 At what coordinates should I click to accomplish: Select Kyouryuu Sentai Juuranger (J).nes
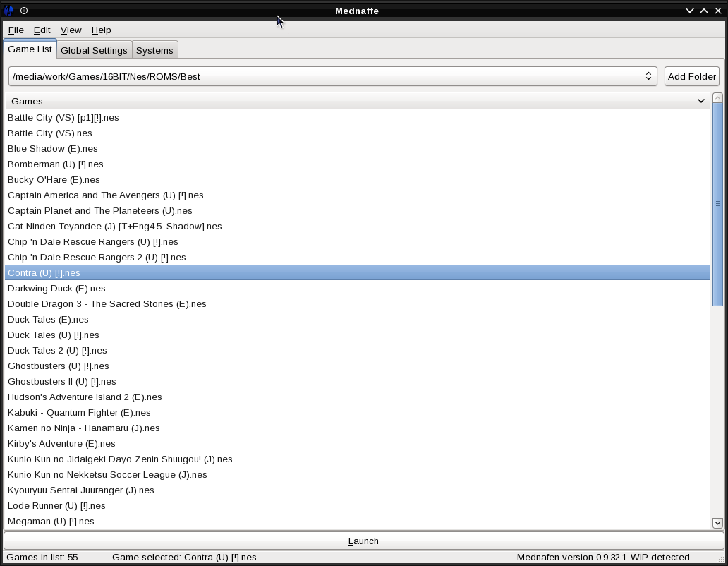[x=358, y=490]
